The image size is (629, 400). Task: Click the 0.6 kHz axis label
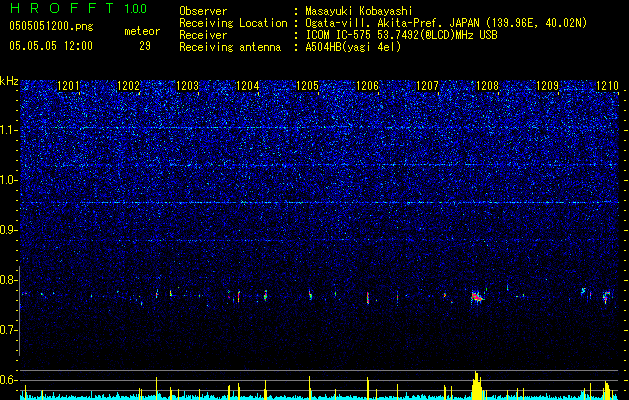[x=8, y=380]
